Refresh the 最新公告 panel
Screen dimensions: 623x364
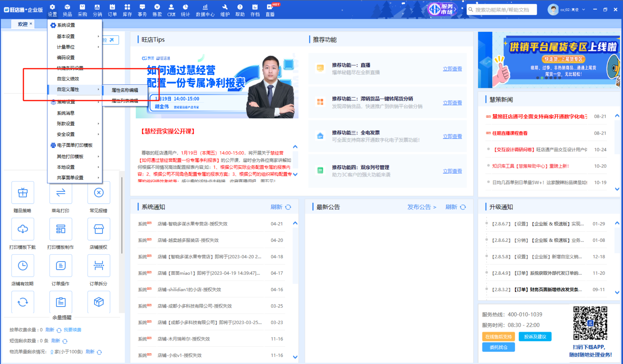456,207
